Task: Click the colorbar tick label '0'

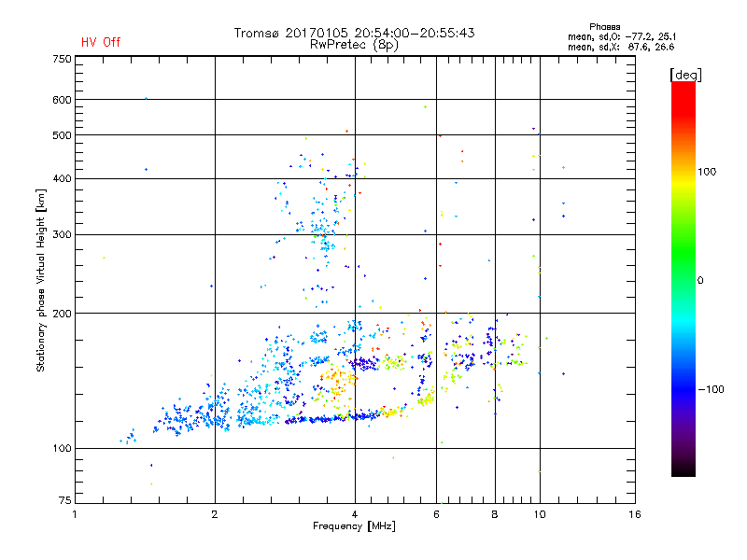Action: (x=700, y=281)
